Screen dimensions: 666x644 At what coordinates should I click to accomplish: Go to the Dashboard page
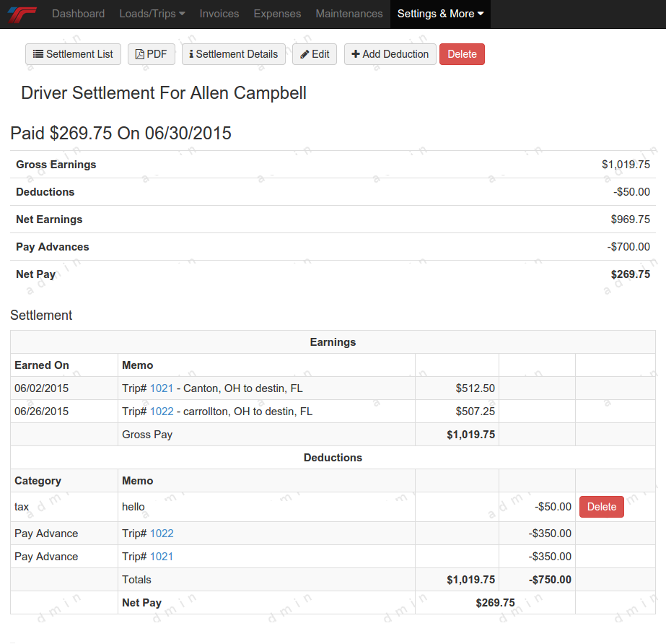tap(78, 14)
